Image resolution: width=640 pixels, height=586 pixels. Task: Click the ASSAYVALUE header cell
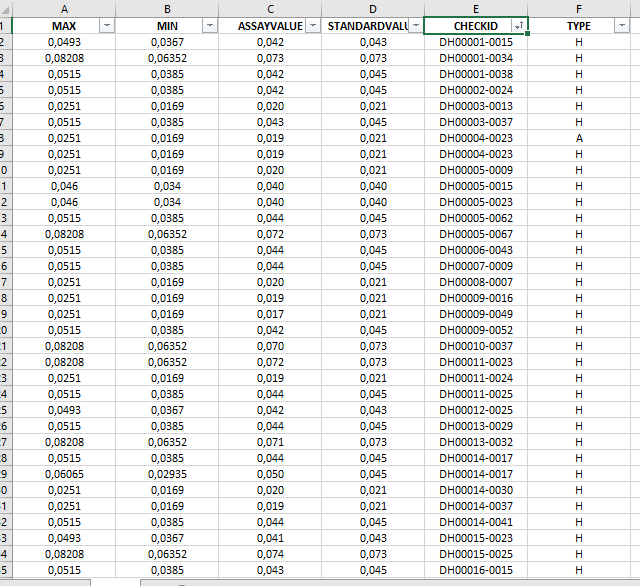270,26
